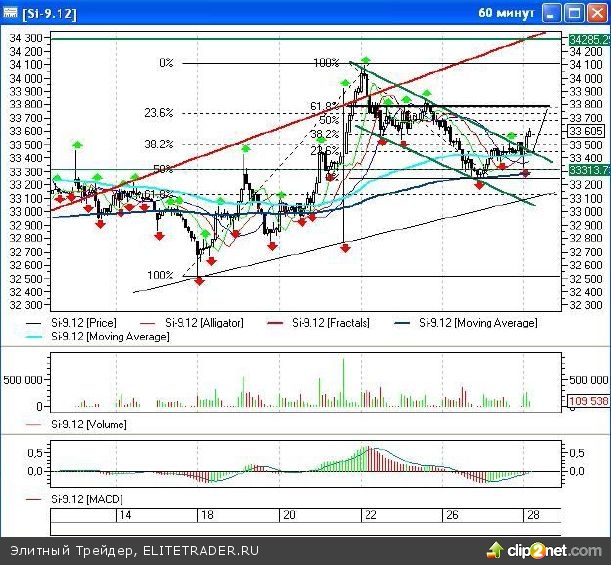Click the chart window icon in title bar
This screenshot has height=565, width=611.
click(10, 13)
